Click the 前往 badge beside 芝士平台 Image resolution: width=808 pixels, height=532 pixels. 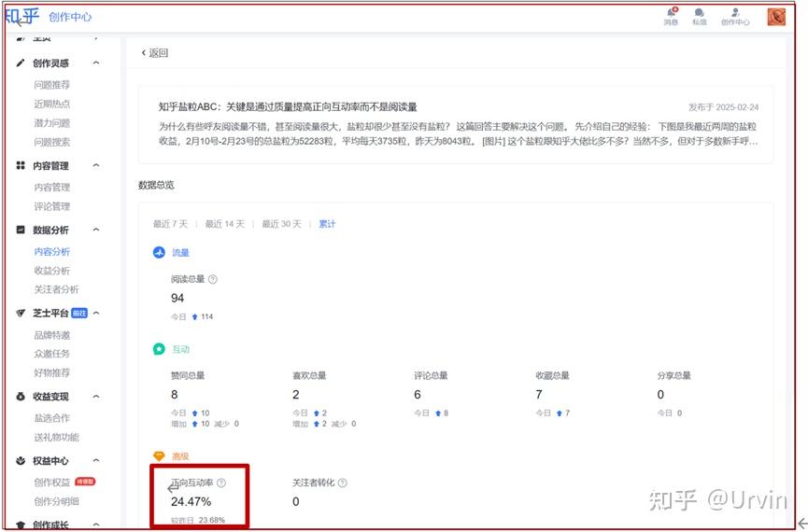pos(79,313)
